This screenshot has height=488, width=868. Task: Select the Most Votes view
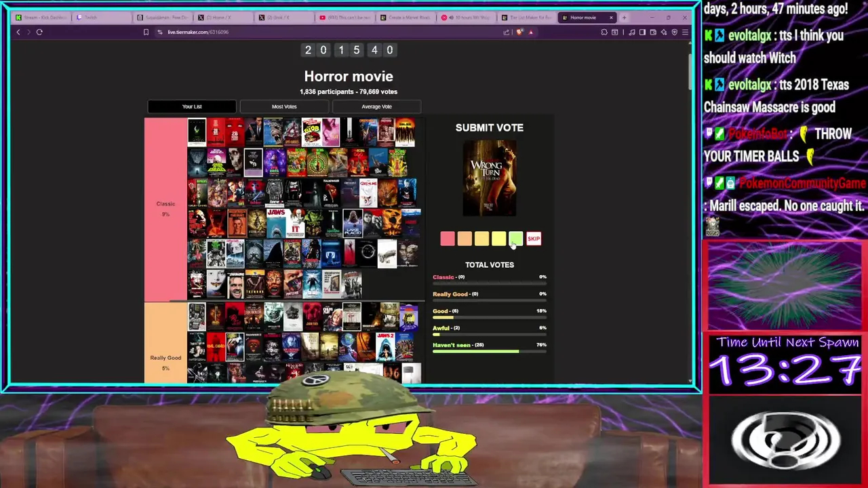coord(284,106)
